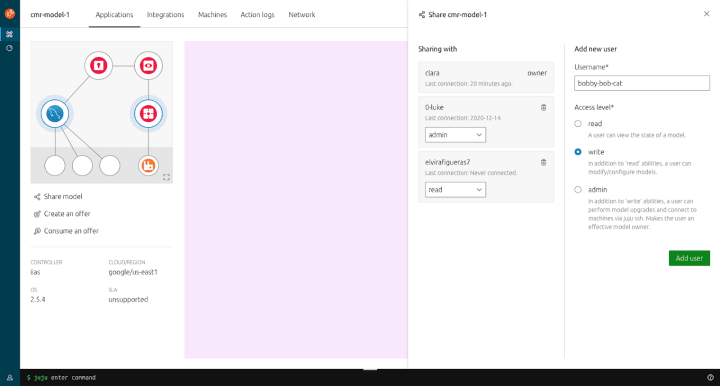
Task: Click the cmr-model-1 model name
Action: pyautogui.click(x=50, y=15)
